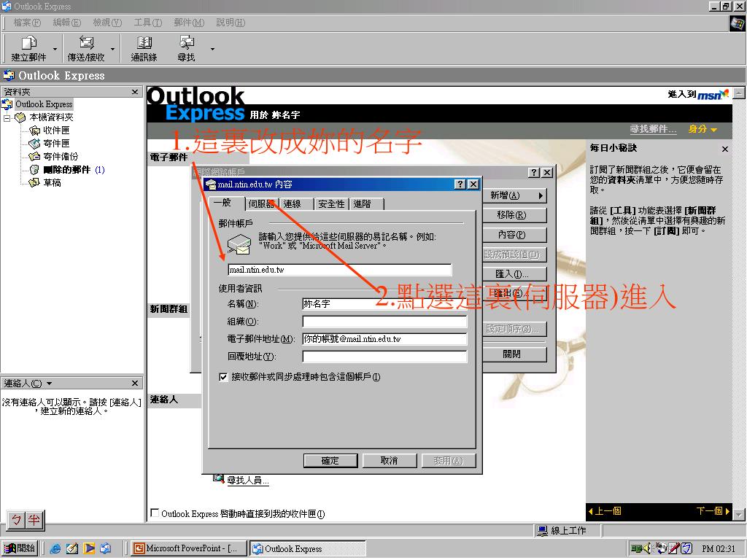Collapse the 本機資料夾 tree node
The image size is (747, 560).
[7, 117]
